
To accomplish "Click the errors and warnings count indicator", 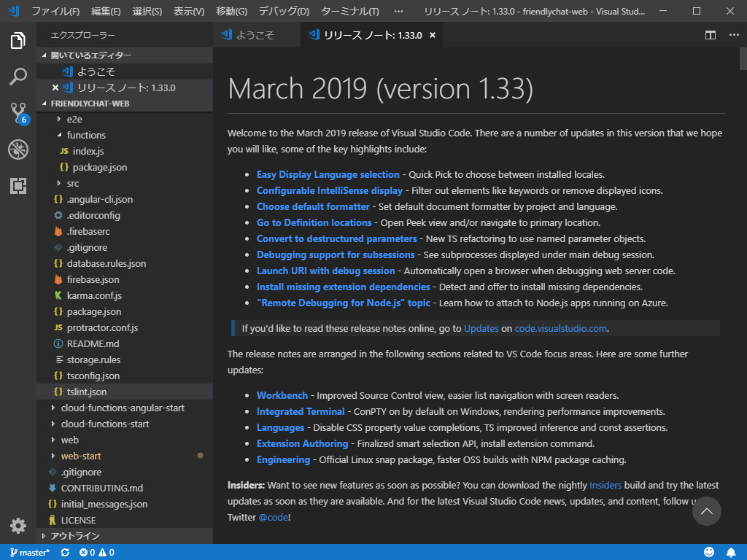I will [97, 553].
